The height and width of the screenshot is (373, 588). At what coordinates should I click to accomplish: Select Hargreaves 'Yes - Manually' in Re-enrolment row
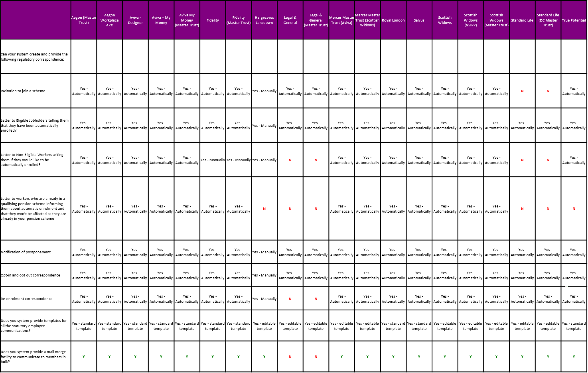point(264,299)
